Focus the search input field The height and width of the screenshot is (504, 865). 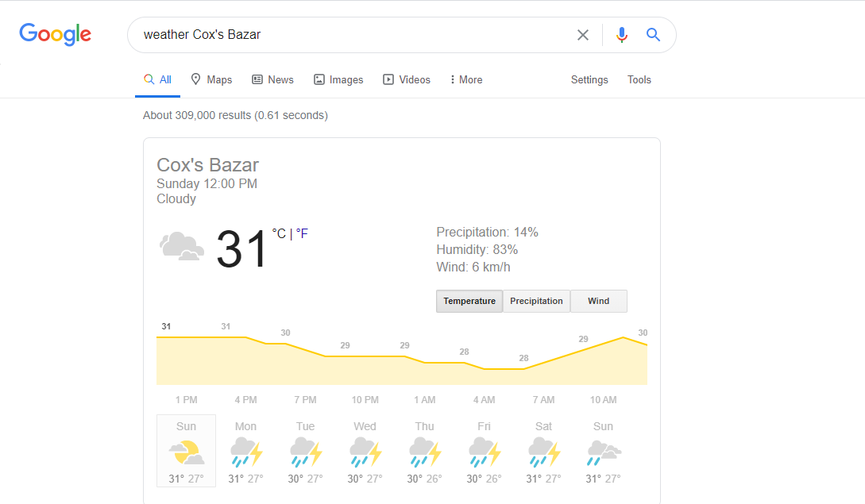tap(349, 35)
